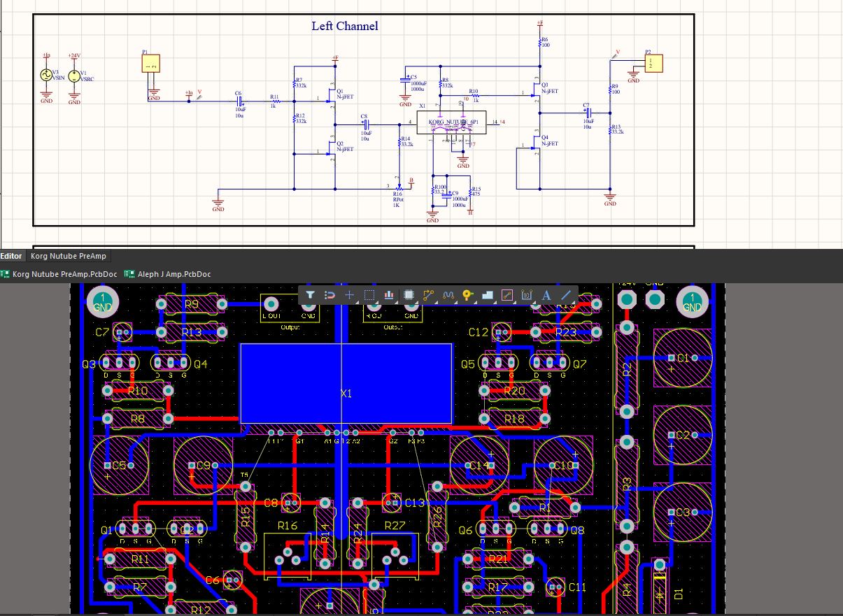Select capacitor C5 1000uF in the schematic
The height and width of the screenshot is (616, 843).
pyautogui.click(x=405, y=79)
